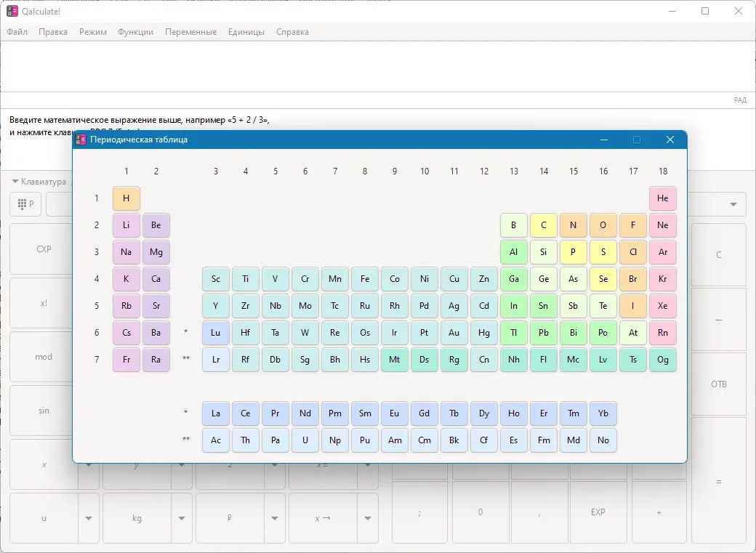Click the Al element tile
Viewport: 756px width, 553px height.
point(513,252)
